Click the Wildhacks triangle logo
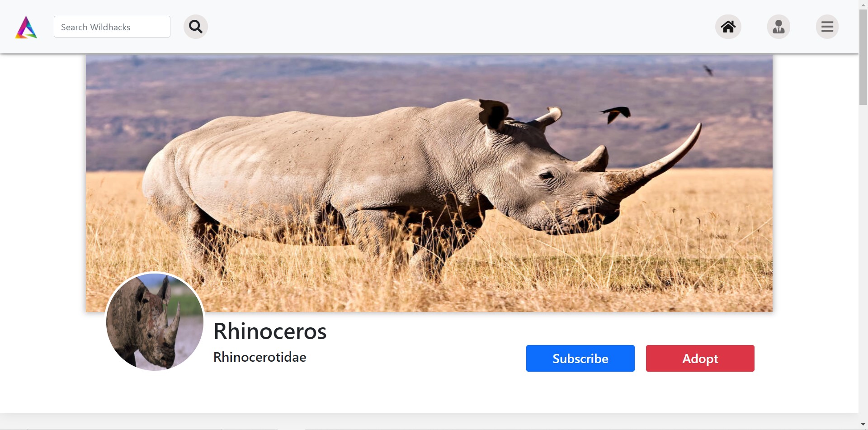This screenshot has height=430, width=868. click(26, 27)
